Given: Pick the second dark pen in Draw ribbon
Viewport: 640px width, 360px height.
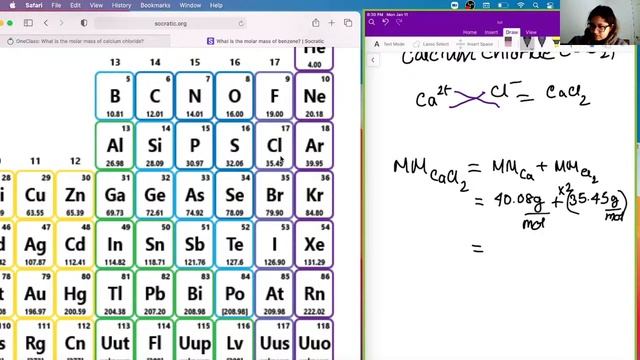Looking at the screenshot, I should click(x=542, y=42).
